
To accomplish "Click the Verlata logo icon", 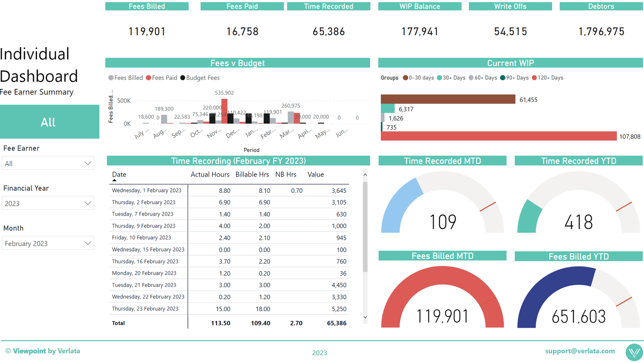I will pyautogui.click(x=634, y=353).
